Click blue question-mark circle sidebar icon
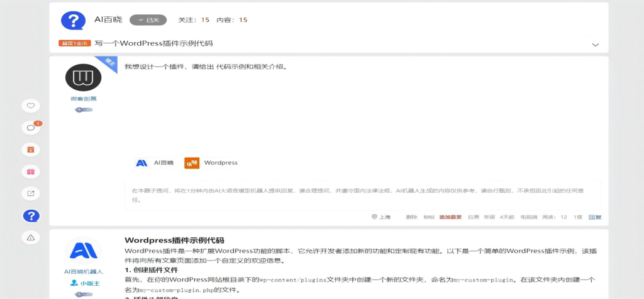This screenshot has width=644, height=299. pyautogui.click(x=31, y=215)
